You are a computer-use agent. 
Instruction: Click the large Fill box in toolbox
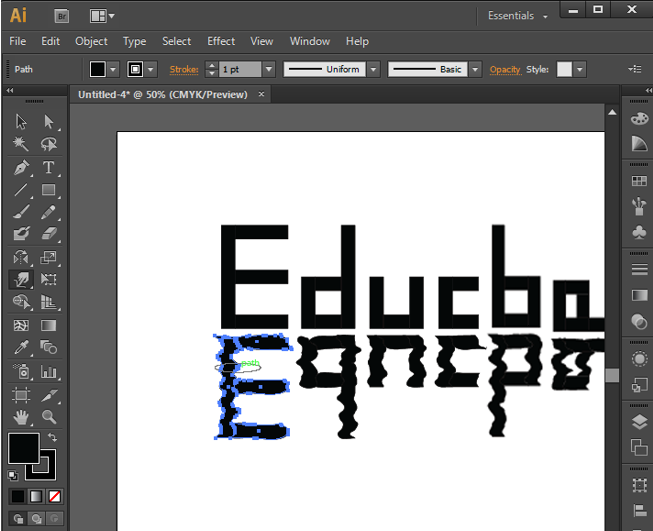tap(24, 448)
